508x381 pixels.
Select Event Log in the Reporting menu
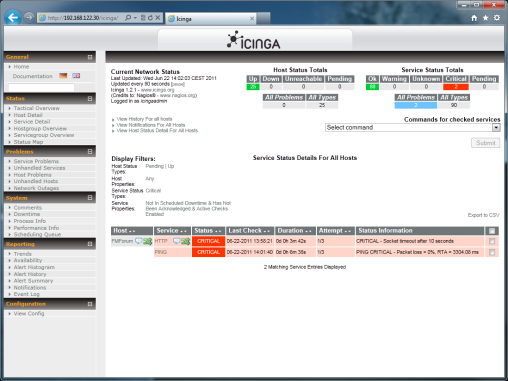pos(27,294)
